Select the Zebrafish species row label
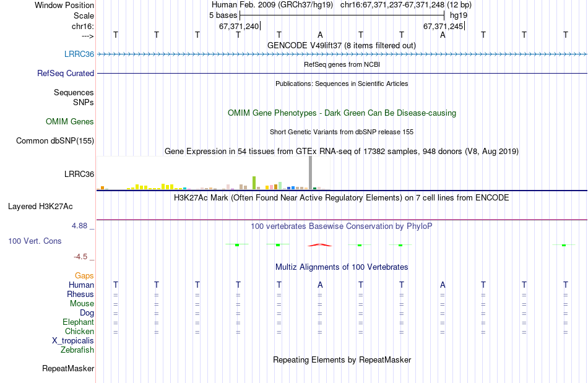The image size is (588, 383). pos(77,350)
